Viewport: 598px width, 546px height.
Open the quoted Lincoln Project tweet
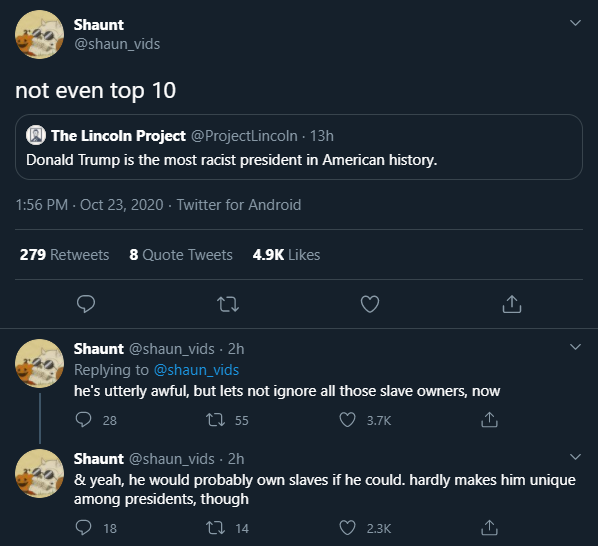coord(299,147)
